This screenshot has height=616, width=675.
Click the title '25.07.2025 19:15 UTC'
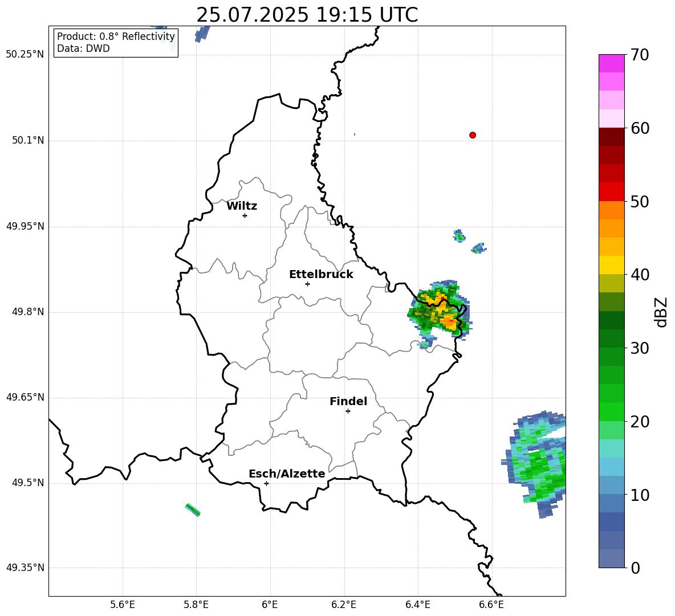(307, 15)
